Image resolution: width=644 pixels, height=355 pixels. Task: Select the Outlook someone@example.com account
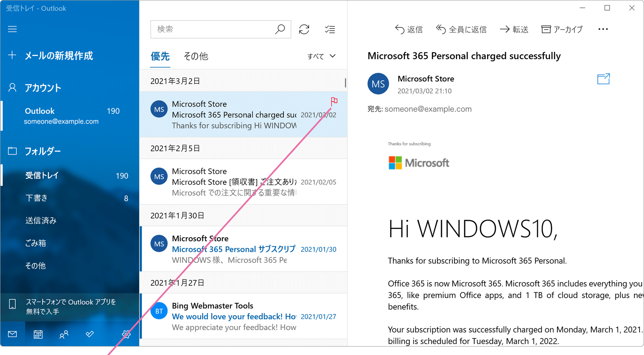click(70, 116)
